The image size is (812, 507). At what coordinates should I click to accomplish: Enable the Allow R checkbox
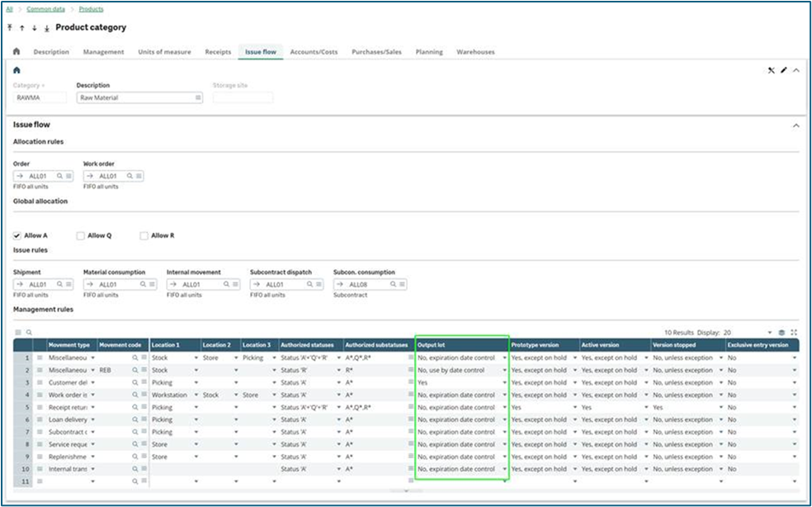[144, 235]
